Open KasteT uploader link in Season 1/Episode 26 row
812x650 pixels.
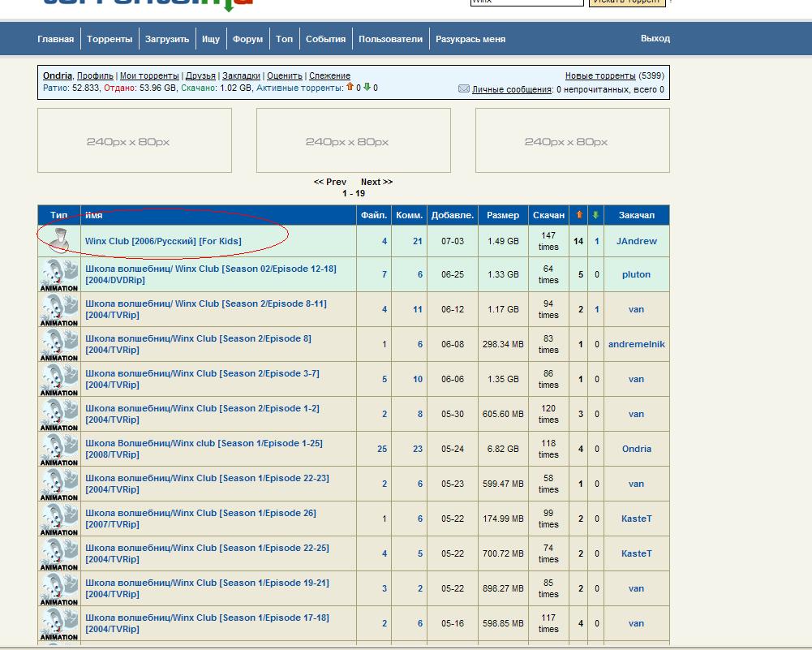tap(637, 519)
